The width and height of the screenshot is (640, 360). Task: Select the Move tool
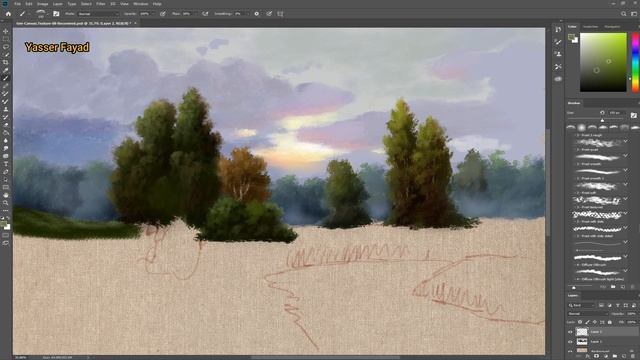pyautogui.click(x=6, y=31)
